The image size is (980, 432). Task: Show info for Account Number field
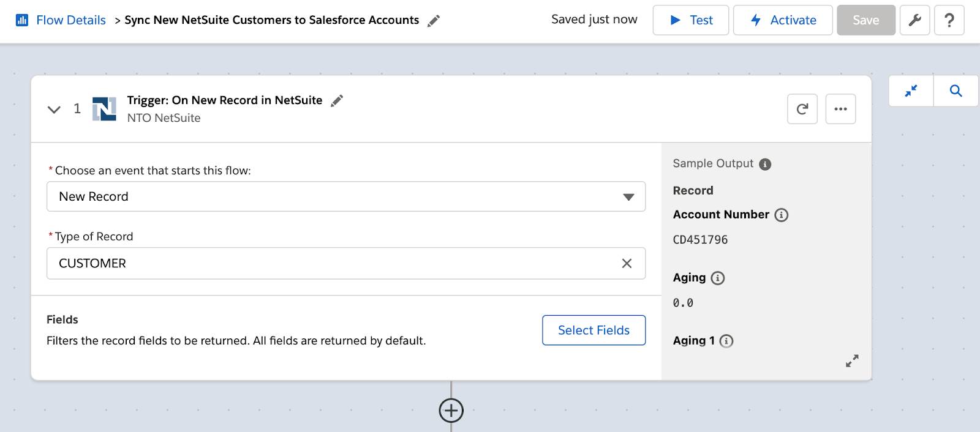coord(781,215)
